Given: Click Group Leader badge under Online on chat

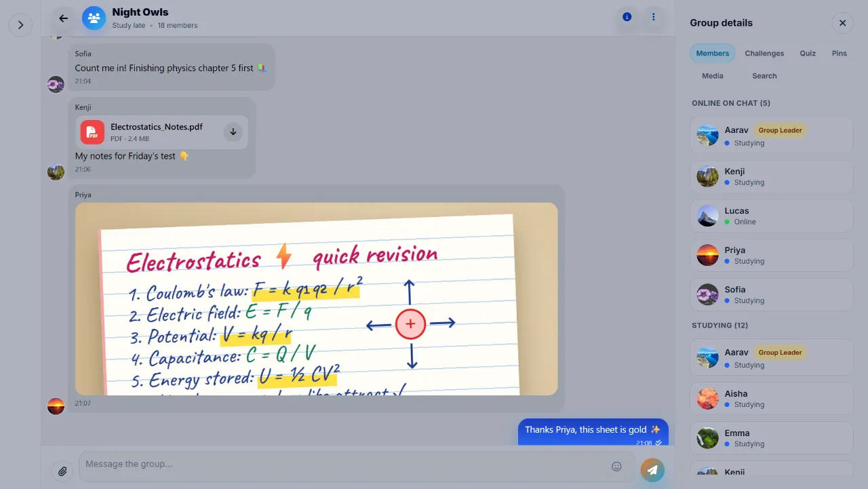Looking at the screenshot, I should tap(780, 130).
